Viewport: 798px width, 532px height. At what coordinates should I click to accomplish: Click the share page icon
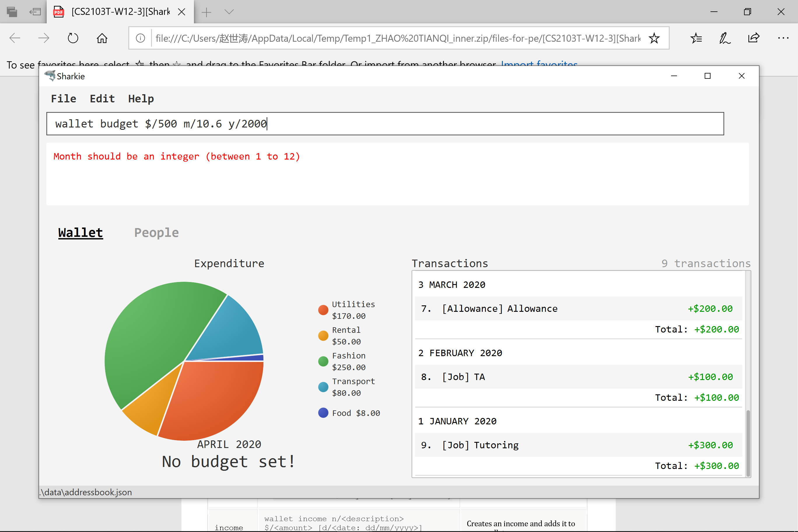754,38
